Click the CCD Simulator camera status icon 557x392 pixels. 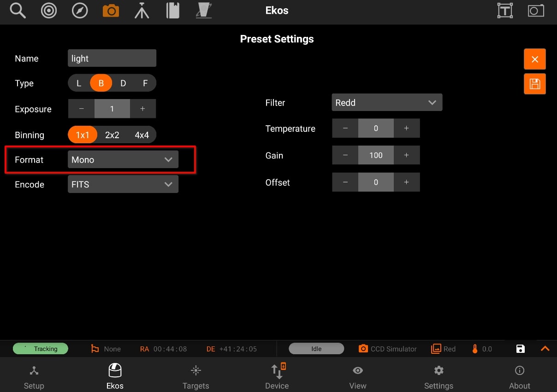click(363, 349)
